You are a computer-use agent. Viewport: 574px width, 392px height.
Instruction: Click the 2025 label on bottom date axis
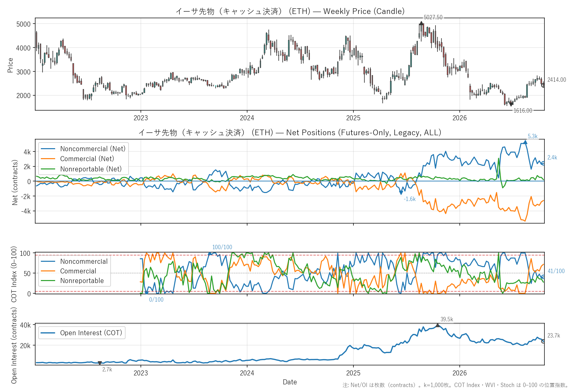pyautogui.click(x=353, y=373)
